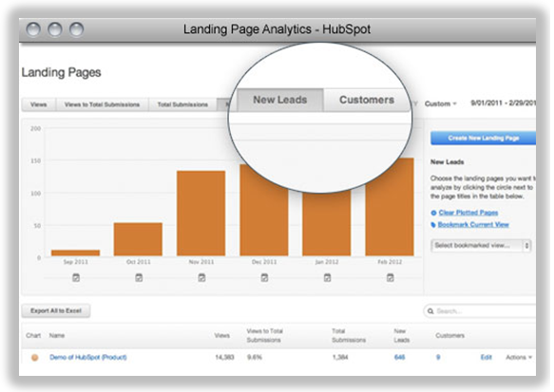Open the Actions dropdown in the table row
554x392 pixels.
tap(519, 357)
